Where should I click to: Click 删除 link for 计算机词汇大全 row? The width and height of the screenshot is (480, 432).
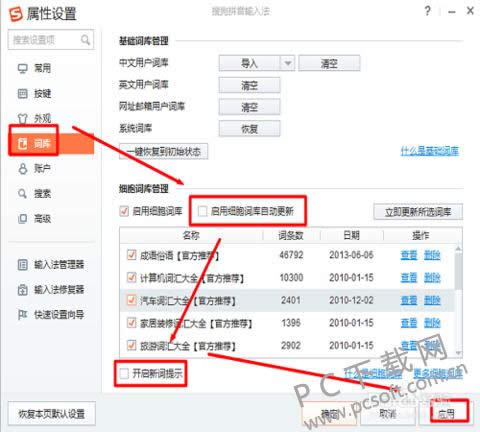coord(432,278)
